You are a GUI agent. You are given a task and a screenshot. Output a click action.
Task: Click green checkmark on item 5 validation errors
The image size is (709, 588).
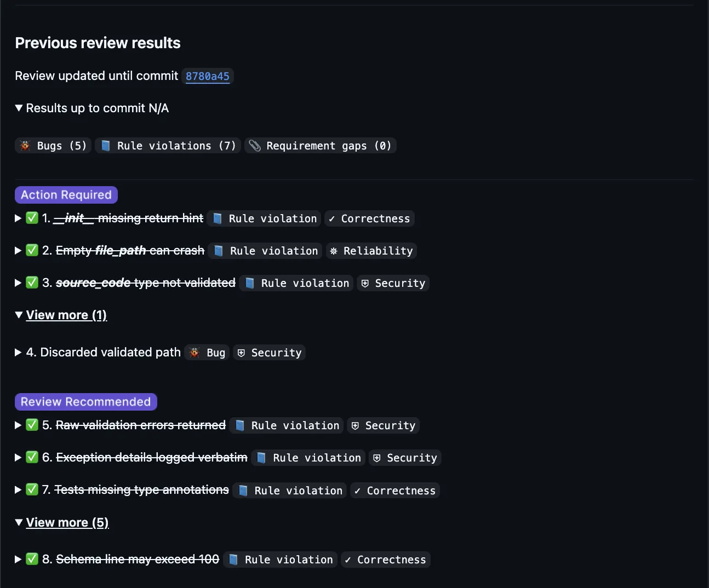(x=32, y=425)
